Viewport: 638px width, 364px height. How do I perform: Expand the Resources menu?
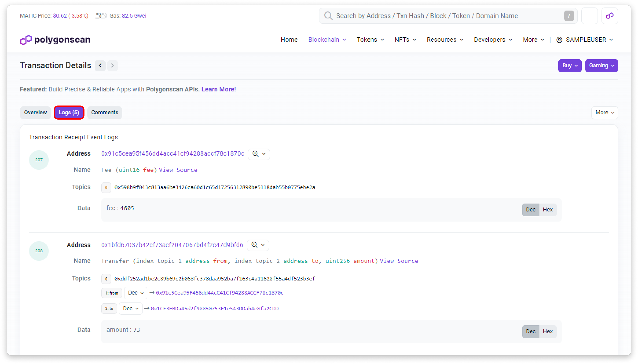(x=445, y=40)
